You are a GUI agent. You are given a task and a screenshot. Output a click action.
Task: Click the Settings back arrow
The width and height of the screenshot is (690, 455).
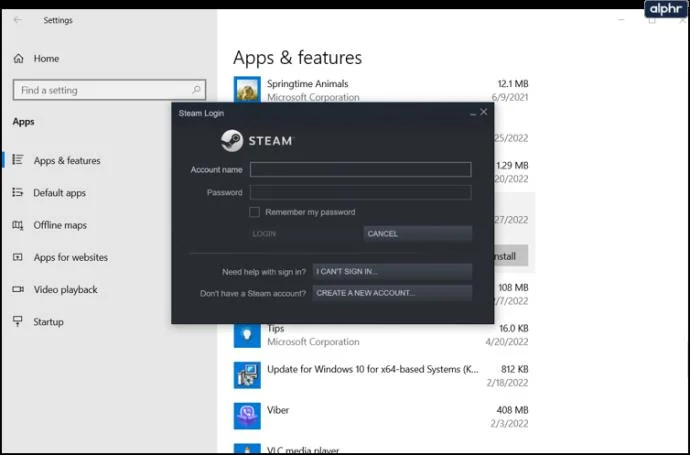(18, 20)
